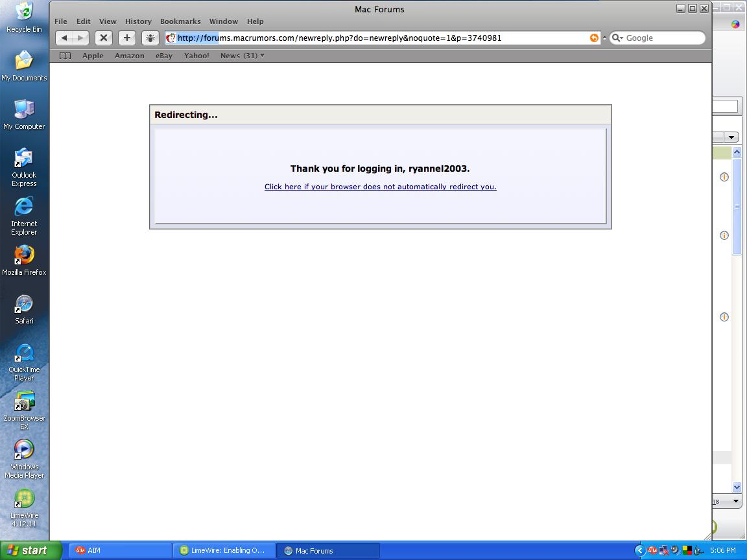
Task: Click the address bar URL field
Action: [383, 38]
